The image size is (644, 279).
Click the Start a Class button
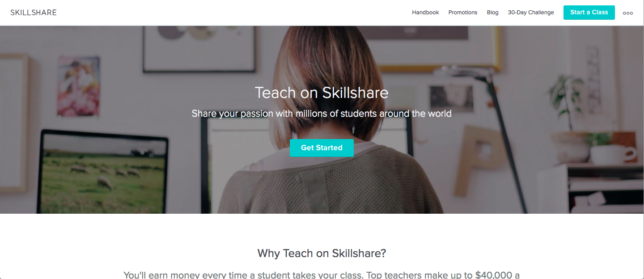(x=589, y=13)
